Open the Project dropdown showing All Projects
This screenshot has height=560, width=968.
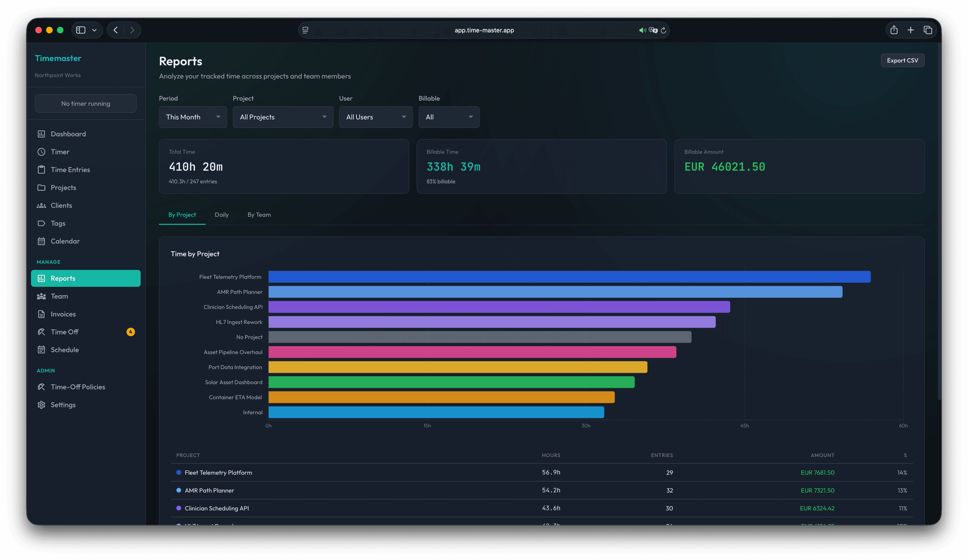283,117
